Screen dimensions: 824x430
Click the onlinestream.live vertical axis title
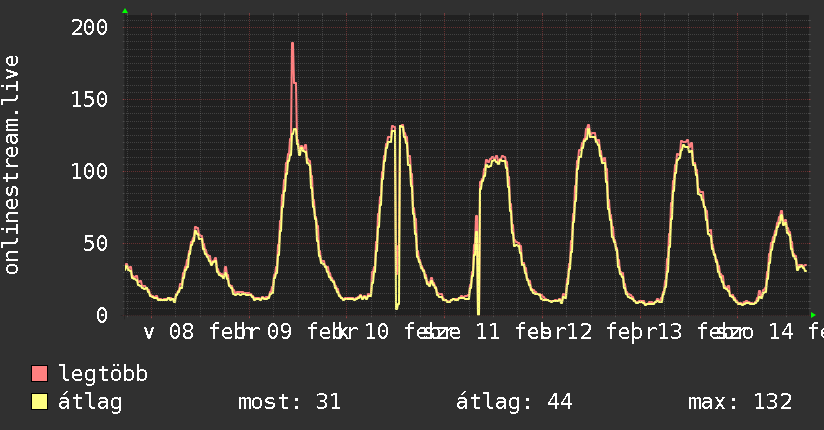click(x=11, y=165)
